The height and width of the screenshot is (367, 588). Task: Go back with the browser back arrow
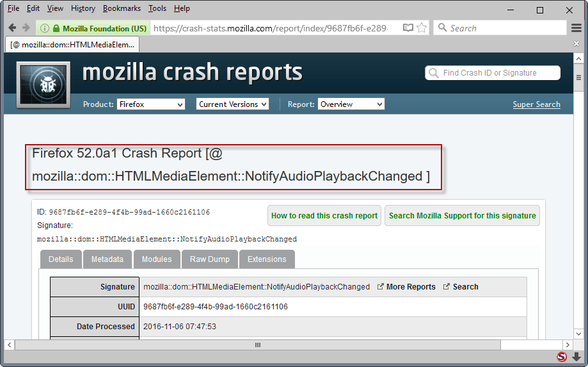12,28
